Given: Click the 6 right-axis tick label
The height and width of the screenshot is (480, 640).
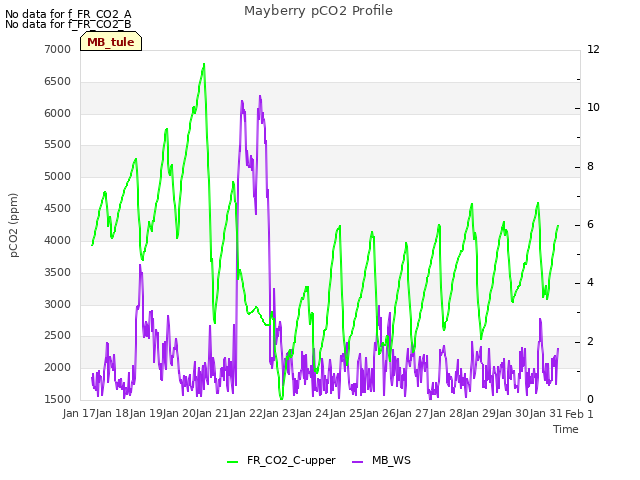Looking at the screenshot, I should (590, 224).
